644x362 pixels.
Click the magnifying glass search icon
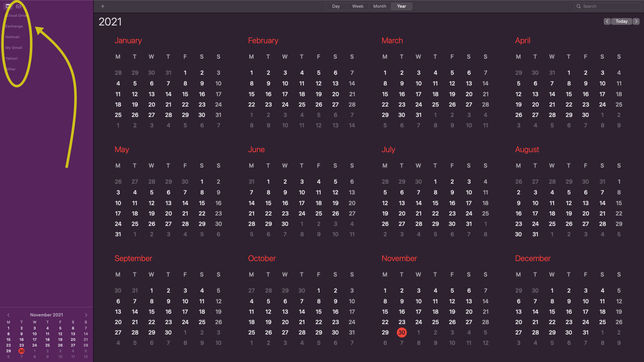click(579, 6)
